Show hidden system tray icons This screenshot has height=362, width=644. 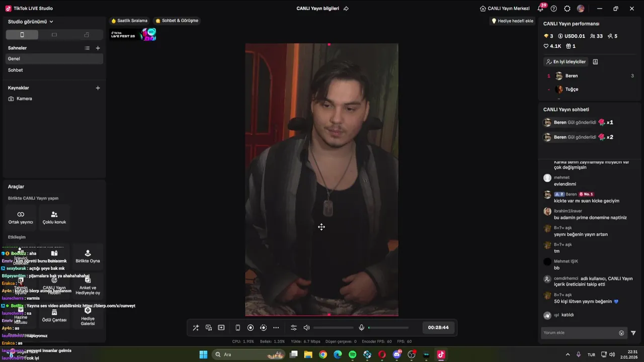tap(568, 354)
